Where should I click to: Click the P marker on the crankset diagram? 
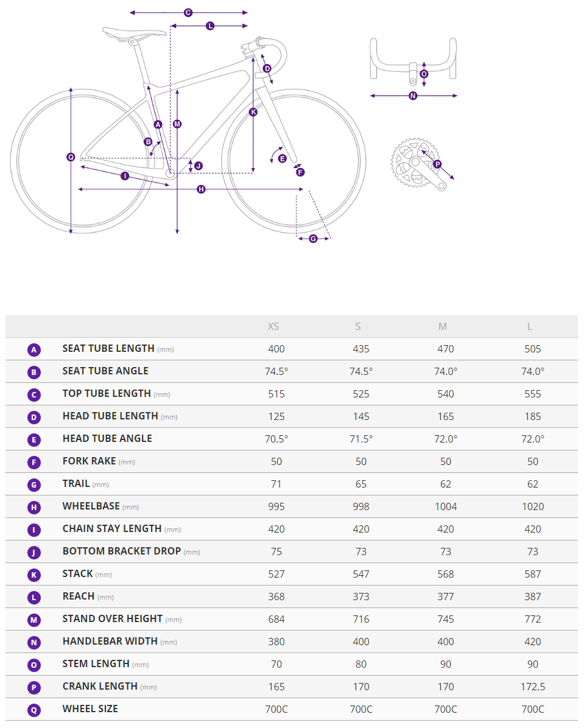click(437, 164)
